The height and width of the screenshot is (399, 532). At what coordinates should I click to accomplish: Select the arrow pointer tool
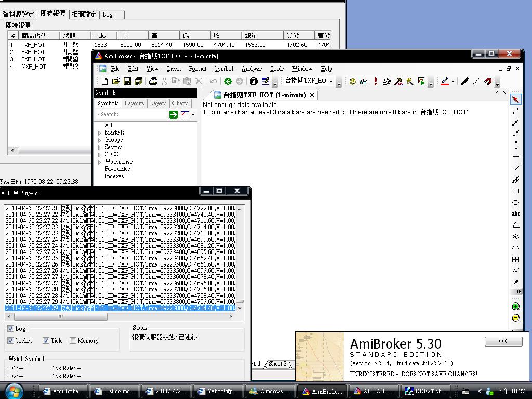(516, 99)
